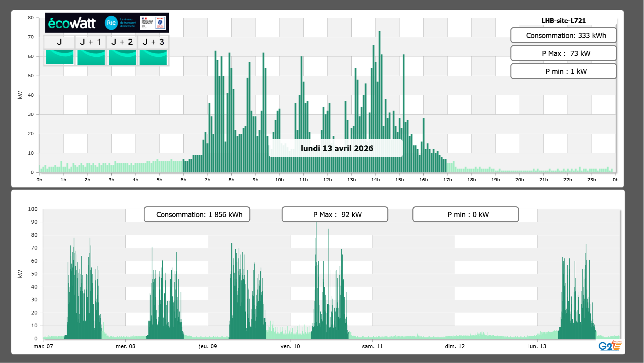The image size is (644, 363).
Task: Click the écoWatt logo
Action: coord(72,23)
